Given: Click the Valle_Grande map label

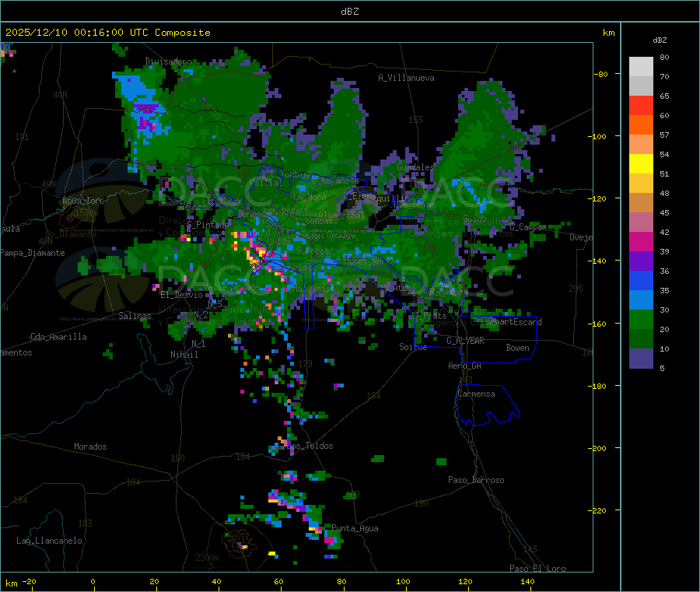Looking at the screenshot, I should coord(231,286).
